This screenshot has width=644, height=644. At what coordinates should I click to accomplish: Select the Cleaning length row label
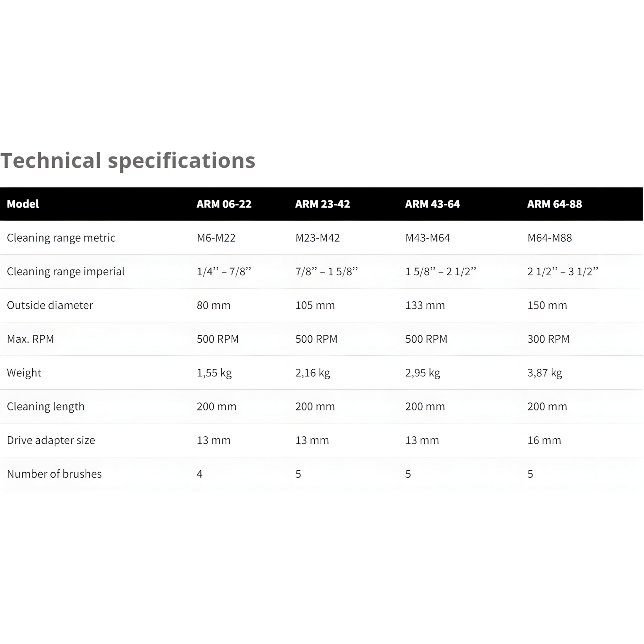pos(46,406)
